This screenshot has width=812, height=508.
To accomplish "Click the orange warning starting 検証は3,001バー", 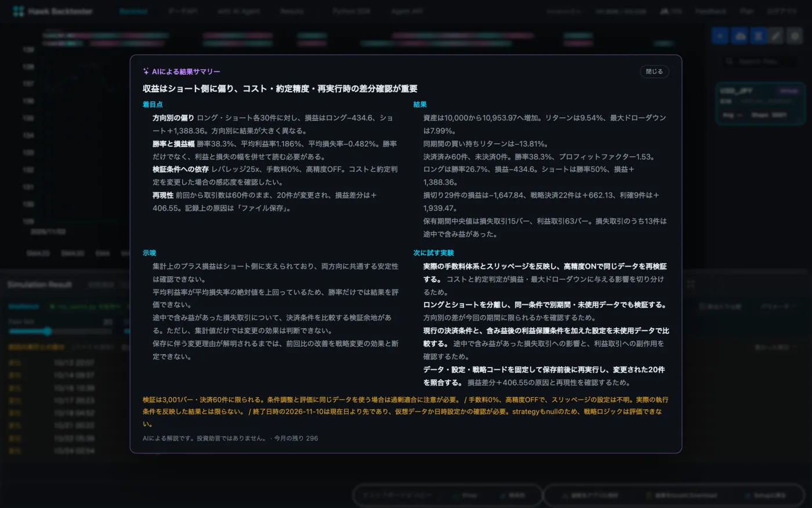I will pyautogui.click(x=405, y=412).
